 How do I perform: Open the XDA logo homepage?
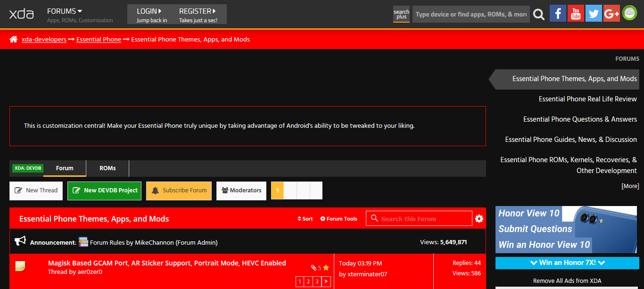point(22,14)
